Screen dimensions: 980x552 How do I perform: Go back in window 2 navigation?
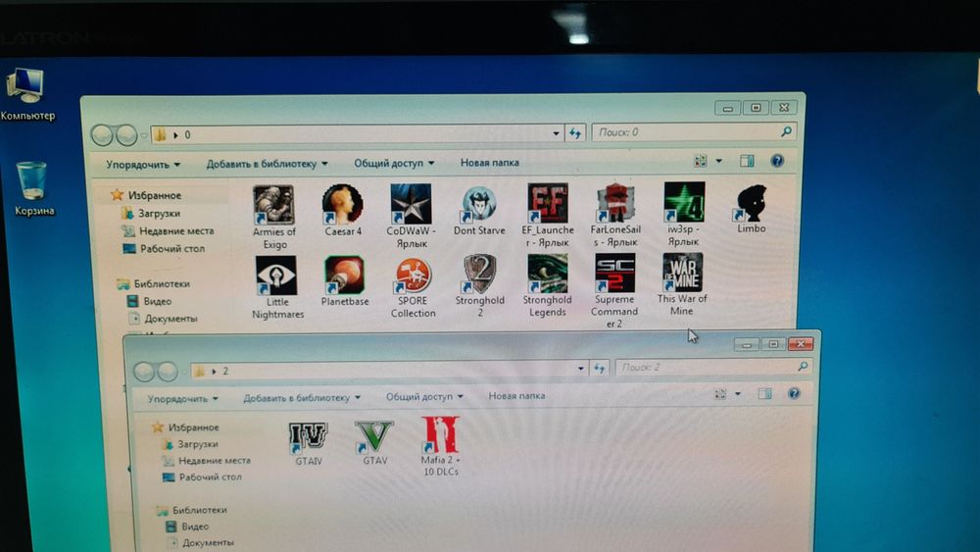[x=144, y=372]
